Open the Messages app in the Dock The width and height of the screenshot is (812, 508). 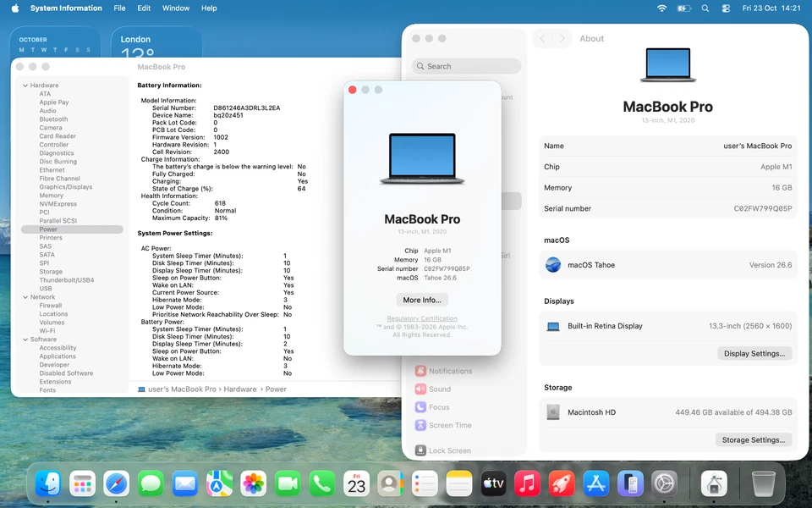click(x=151, y=484)
